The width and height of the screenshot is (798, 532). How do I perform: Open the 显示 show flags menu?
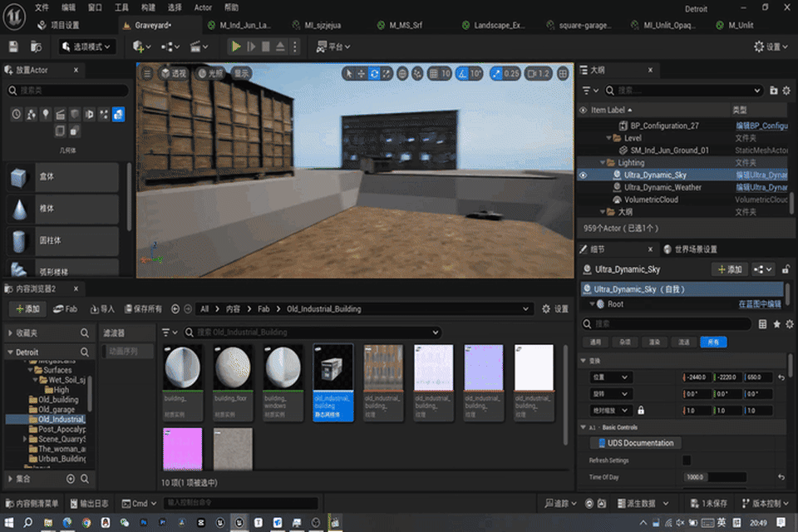242,74
